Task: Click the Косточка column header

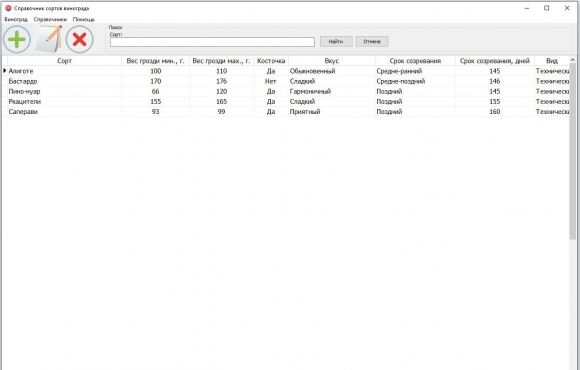Action: click(x=271, y=61)
